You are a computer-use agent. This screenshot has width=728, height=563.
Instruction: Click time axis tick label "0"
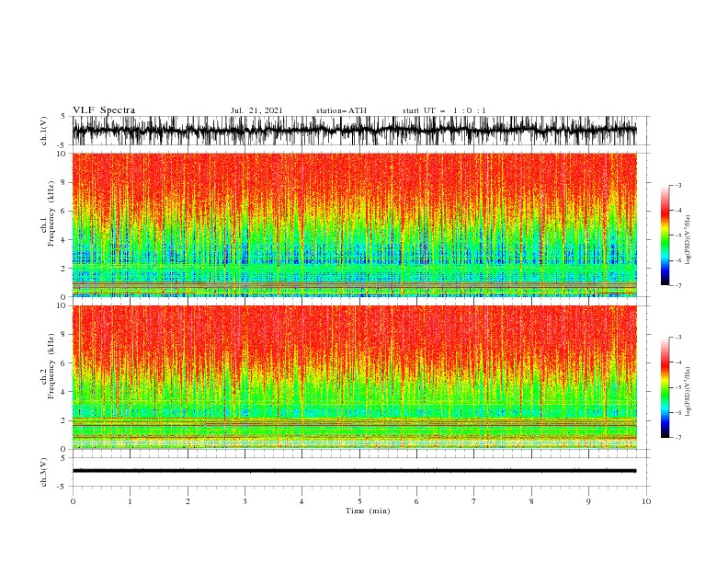click(73, 501)
